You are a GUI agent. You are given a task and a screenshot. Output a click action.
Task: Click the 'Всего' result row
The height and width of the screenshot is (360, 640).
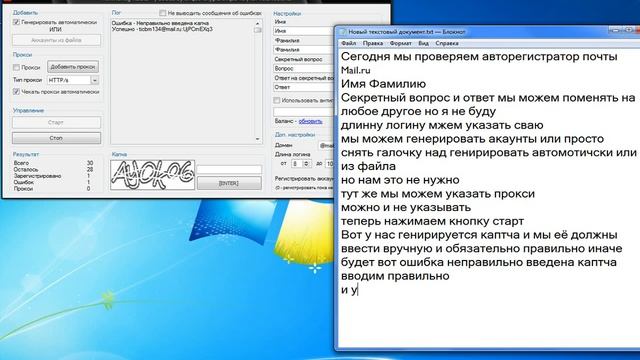[x=53, y=163]
